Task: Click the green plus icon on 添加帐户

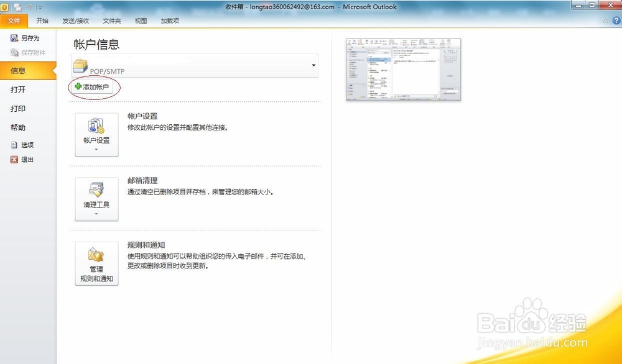Action: tap(78, 86)
